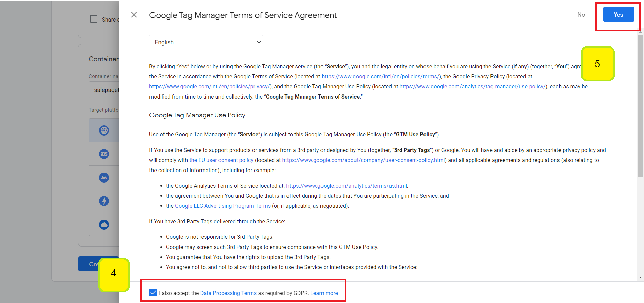Open the English language dropdown
644x303 pixels.
206,42
